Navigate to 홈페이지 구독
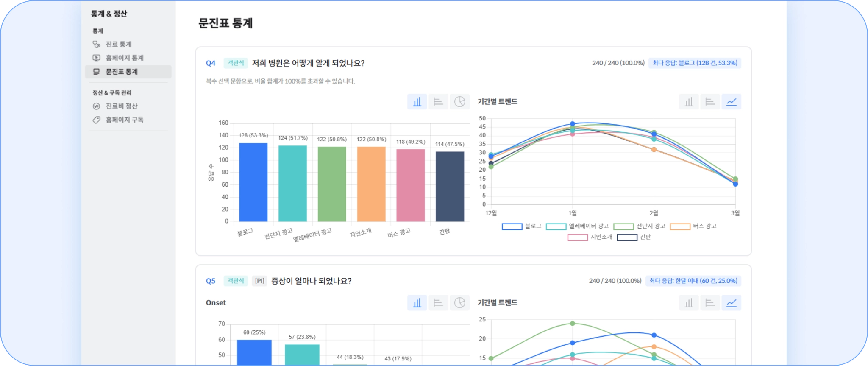Viewport: 868px width, 366px height. pos(128,120)
